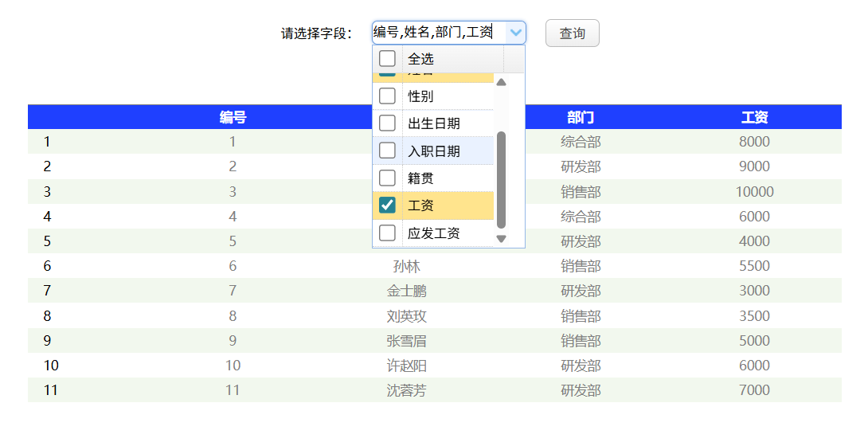Click 销售部 in row 6
The image size is (868, 446).
[581, 266]
